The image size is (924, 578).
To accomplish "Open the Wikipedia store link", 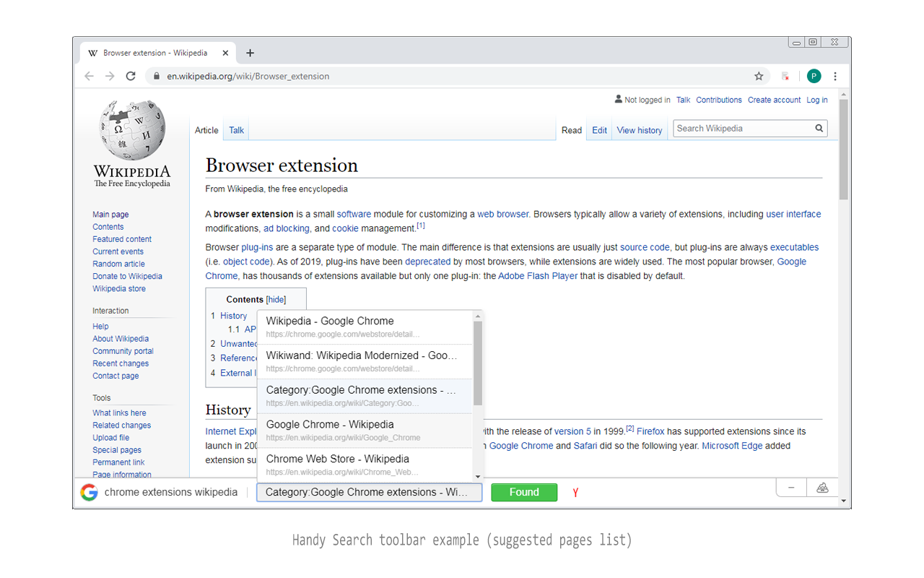I will [119, 288].
